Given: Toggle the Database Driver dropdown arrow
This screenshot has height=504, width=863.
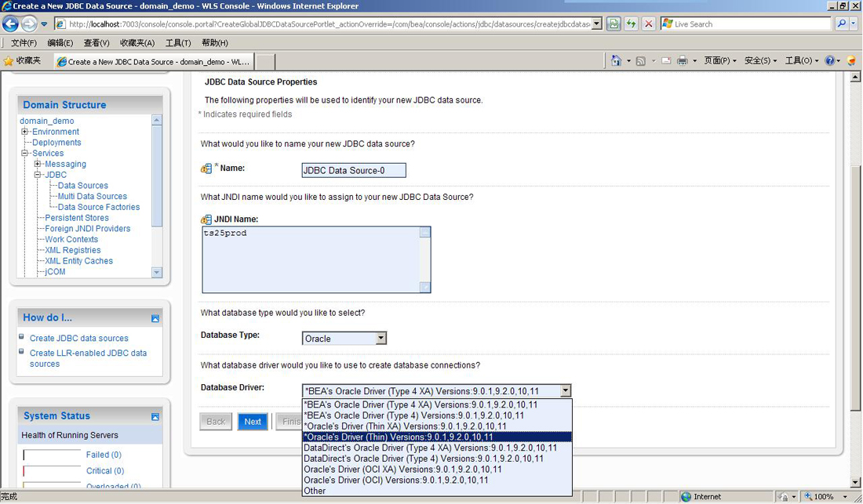Looking at the screenshot, I should [565, 391].
